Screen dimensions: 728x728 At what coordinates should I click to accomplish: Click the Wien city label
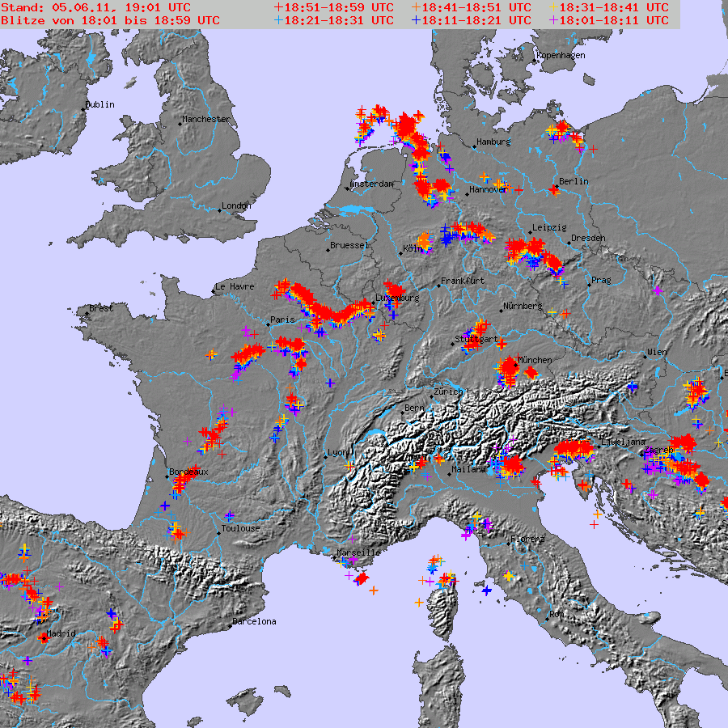pyautogui.click(x=657, y=353)
